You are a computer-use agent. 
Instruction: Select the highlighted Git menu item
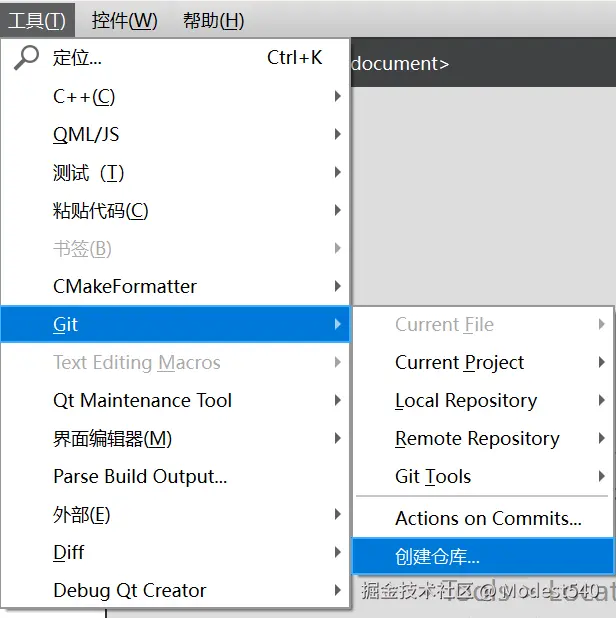coord(66,325)
